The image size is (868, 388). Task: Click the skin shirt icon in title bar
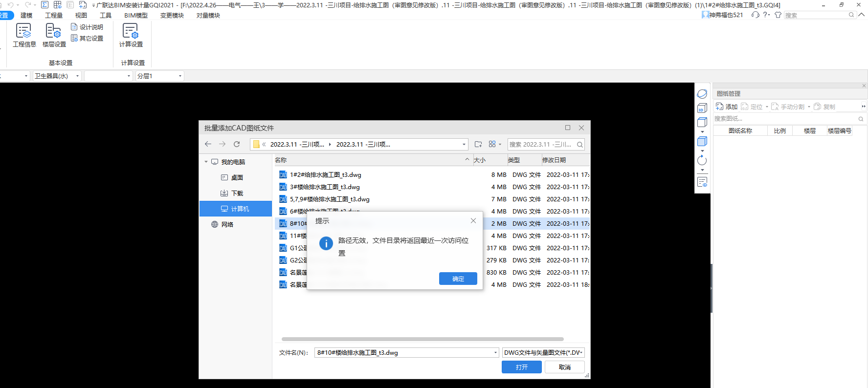[x=778, y=15]
